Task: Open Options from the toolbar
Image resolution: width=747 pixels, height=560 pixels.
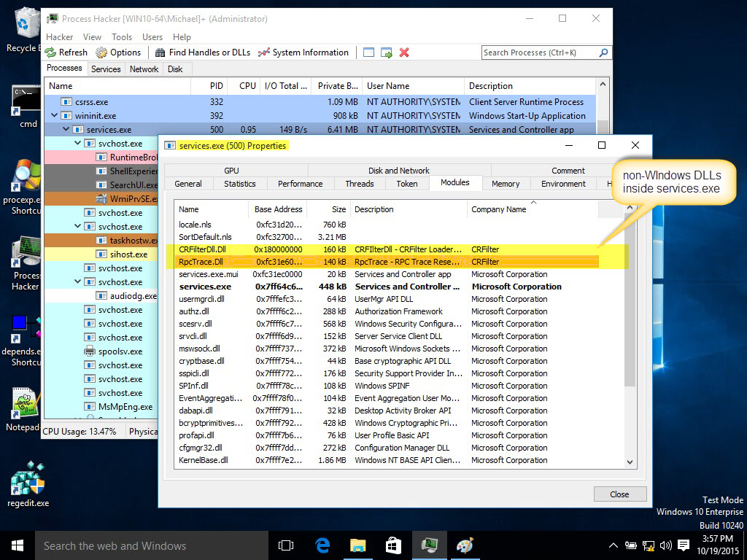Action: click(x=118, y=52)
